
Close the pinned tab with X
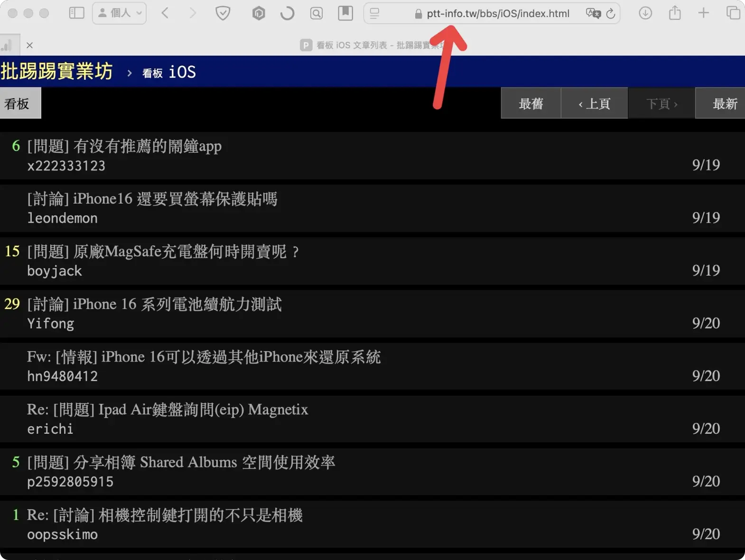pyautogui.click(x=30, y=45)
